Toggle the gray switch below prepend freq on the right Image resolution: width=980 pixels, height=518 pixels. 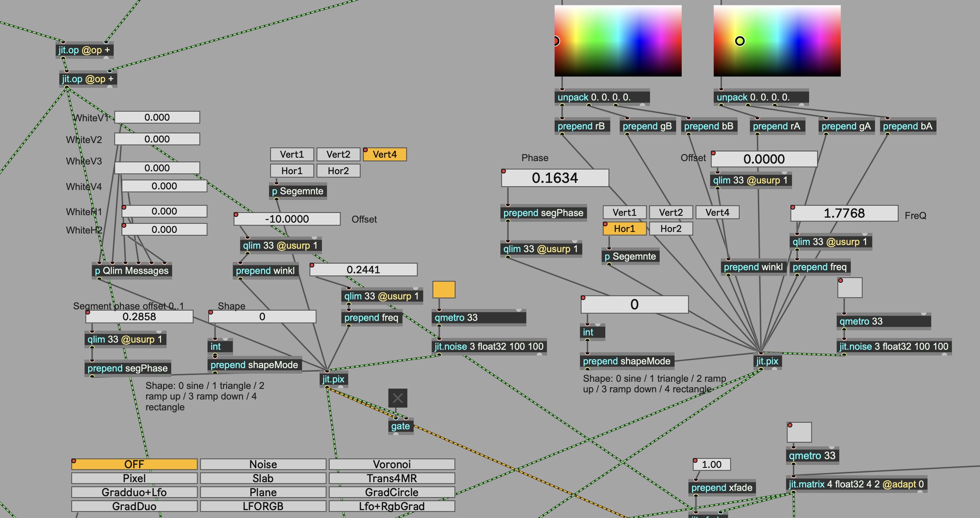pos(849,287)
